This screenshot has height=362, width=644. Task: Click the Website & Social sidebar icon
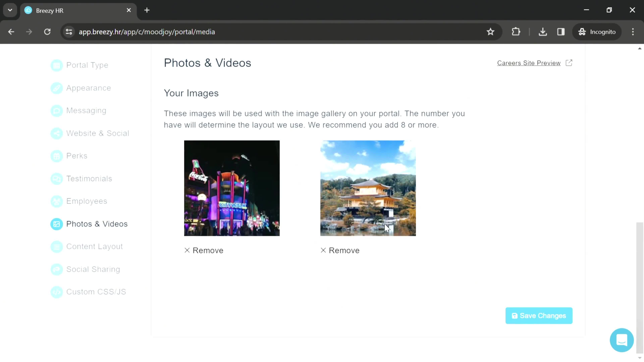57,133
